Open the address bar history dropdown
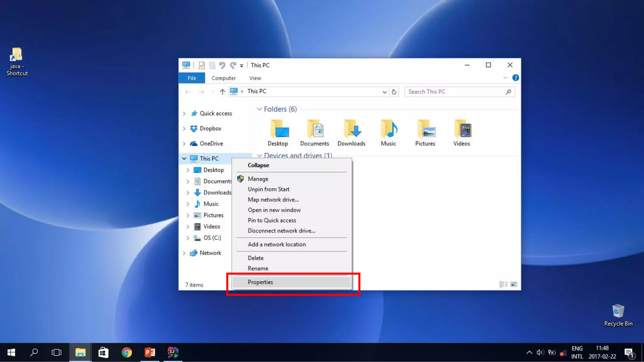This screenshot has width=644, height=362. point(384,92)
